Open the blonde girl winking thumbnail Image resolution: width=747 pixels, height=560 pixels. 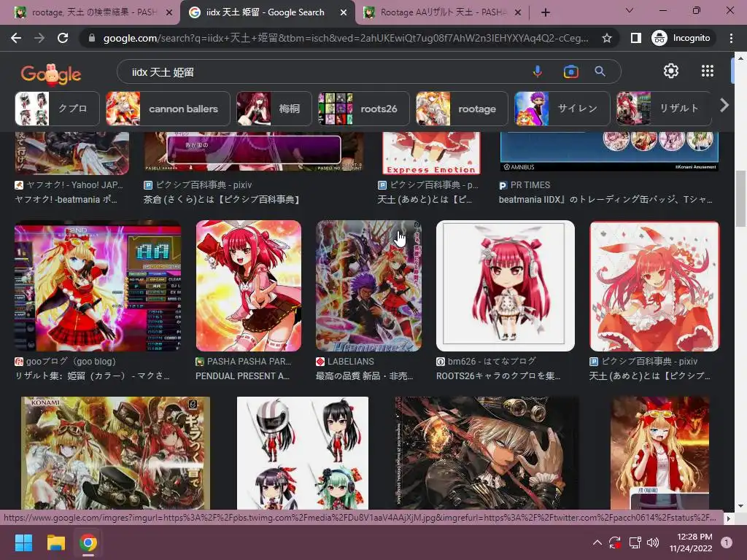click(659, 453)
